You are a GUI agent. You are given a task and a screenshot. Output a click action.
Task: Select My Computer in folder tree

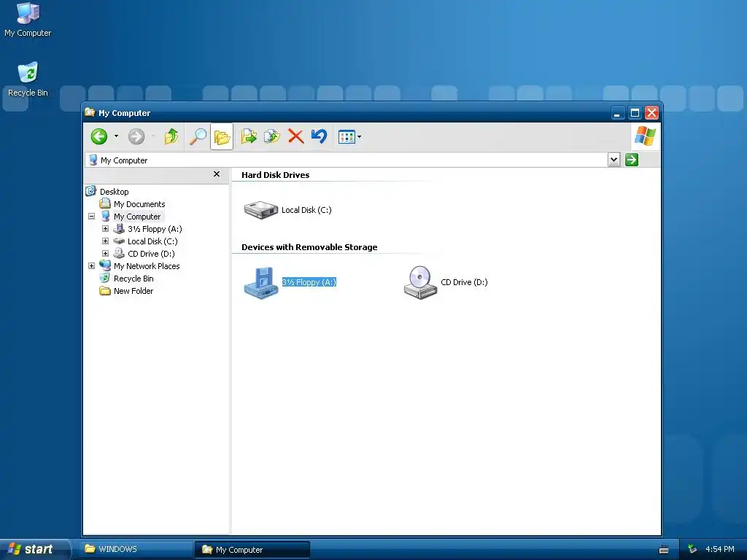[x=137, y=216]
